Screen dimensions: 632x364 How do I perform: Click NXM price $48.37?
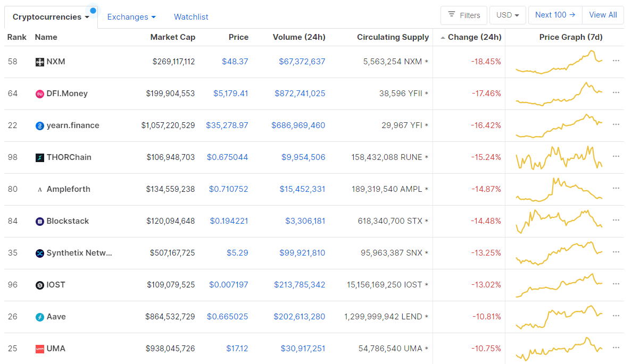click(x=235, y=62)
